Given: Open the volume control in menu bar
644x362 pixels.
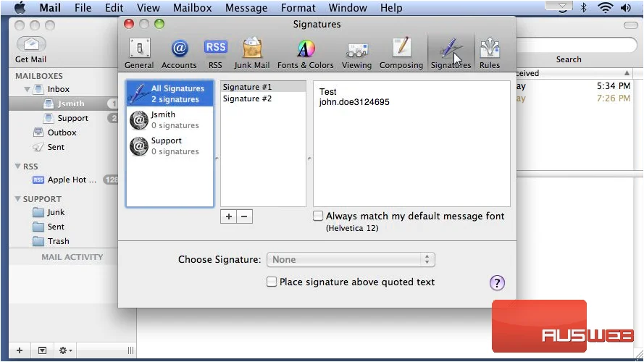Looking at the screenshot, I should [x=625, y=7].
